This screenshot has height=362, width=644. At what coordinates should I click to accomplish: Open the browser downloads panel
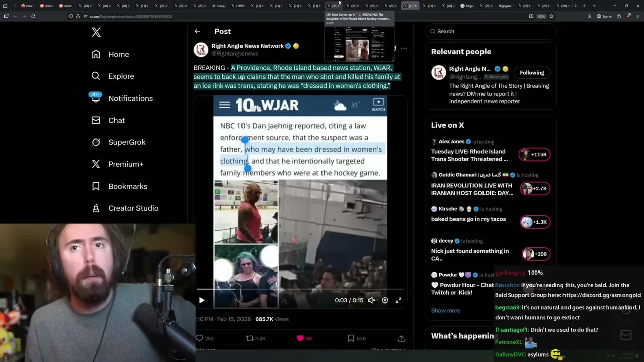click(589, 16)
